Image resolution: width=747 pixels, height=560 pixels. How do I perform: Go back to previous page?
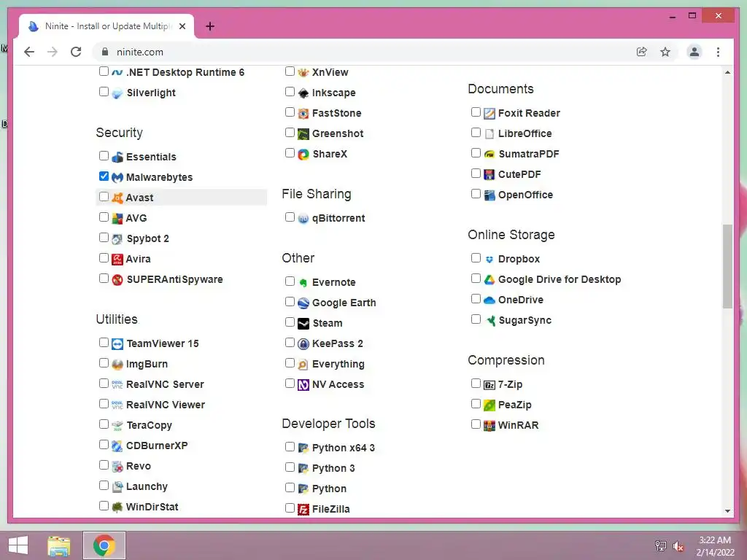click(x=29, y=52)
